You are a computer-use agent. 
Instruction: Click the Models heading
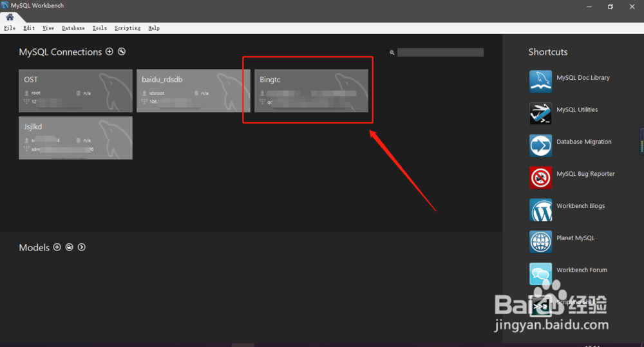[34, 248]
